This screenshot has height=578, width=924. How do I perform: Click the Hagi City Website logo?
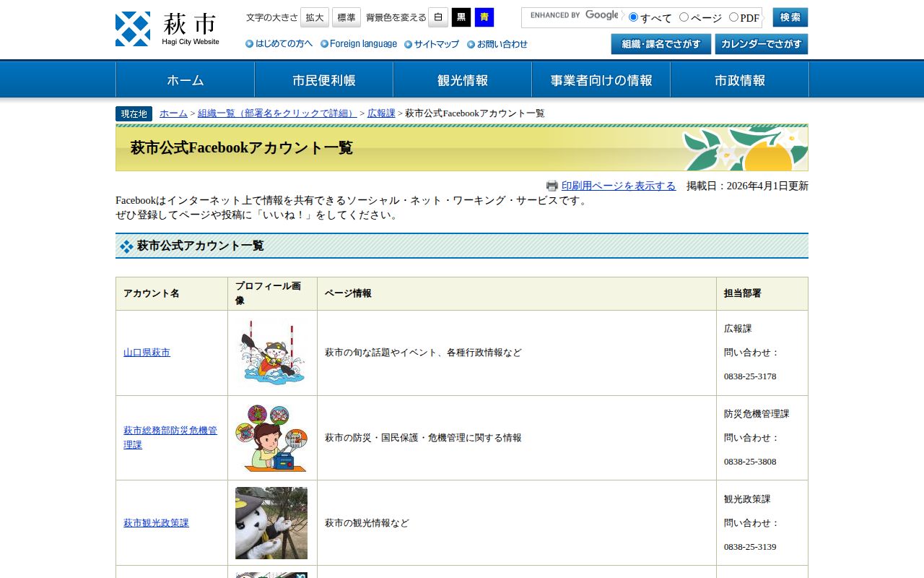(167, 29)
